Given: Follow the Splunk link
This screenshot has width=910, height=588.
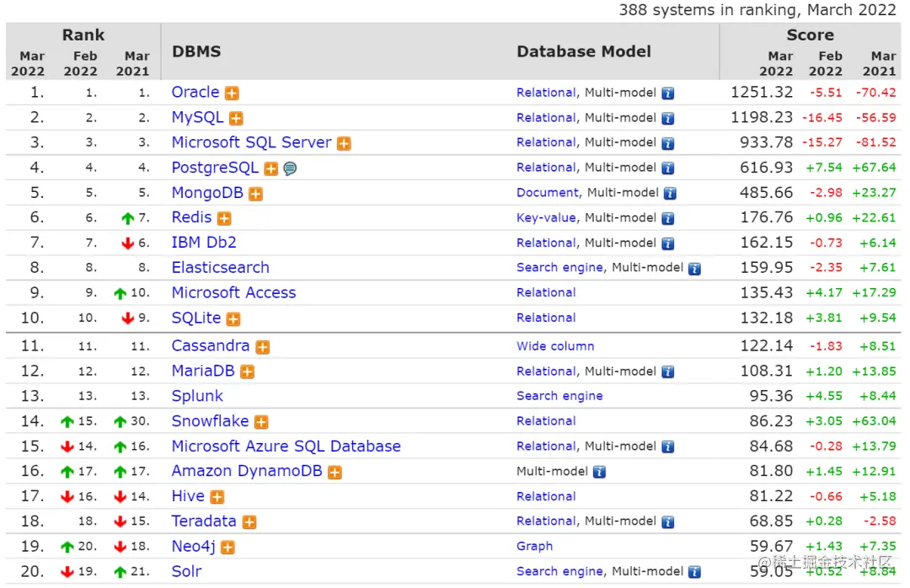Looking at the screenshot, I should click(x=197, y=396).
